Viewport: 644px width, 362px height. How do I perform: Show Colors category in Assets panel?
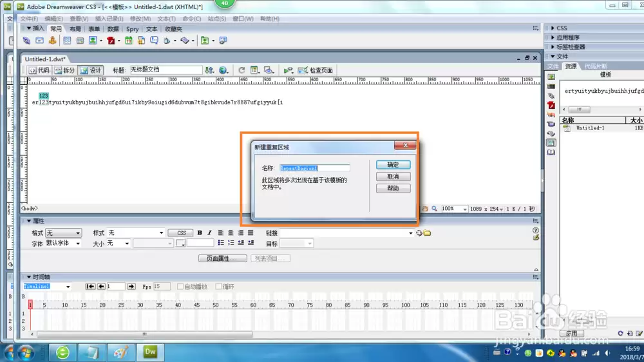point(551,86)
